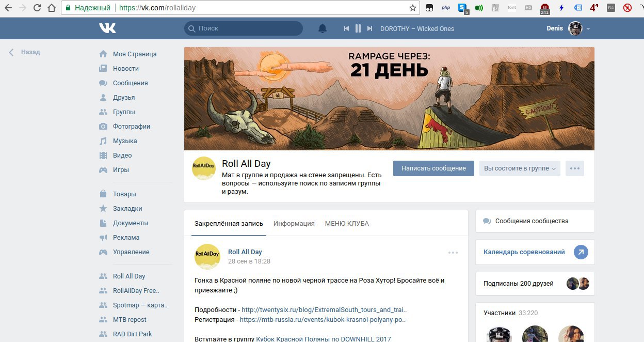
Task: Open Музыка note icon
Action: click(x=103, y=141)
